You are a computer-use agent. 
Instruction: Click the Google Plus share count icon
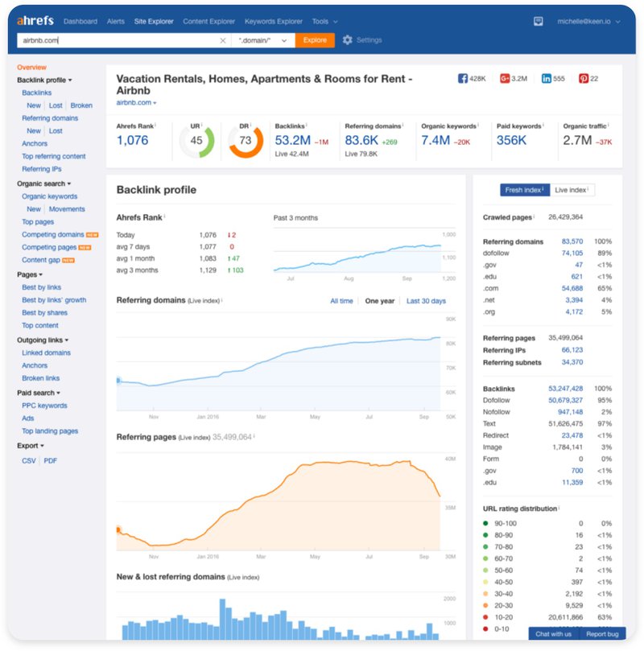(504, 79)
